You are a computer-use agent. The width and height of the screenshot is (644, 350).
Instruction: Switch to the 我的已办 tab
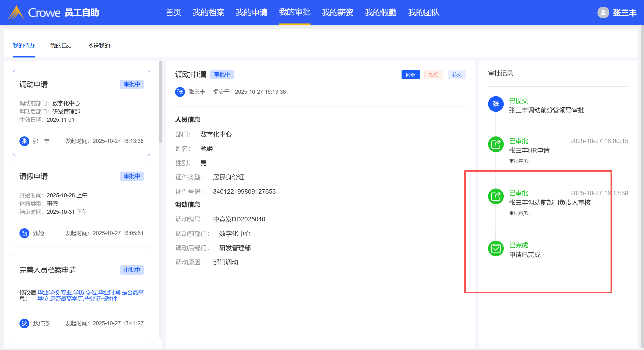[x=61, y=45]
